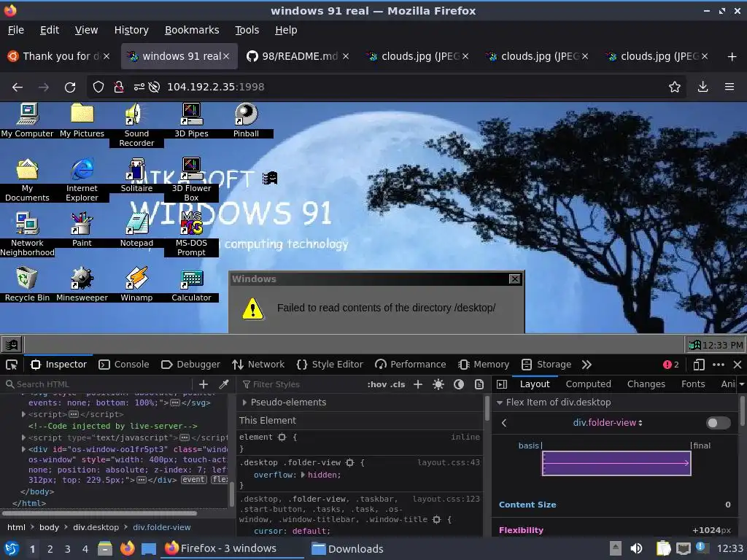Open Firefox downloads panel
This screenshot has width=747, height=560.
click(x=703, y=87)
